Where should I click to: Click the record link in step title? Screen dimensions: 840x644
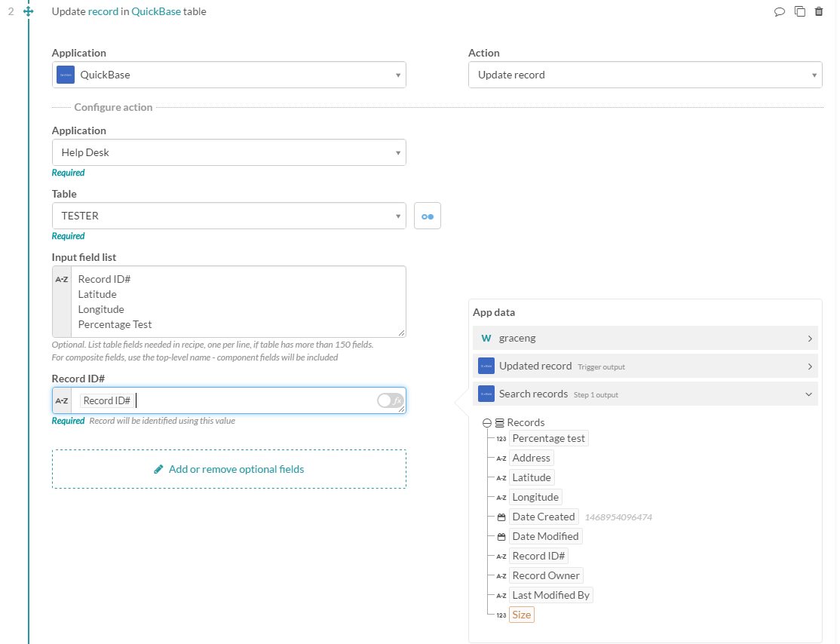point(103,11)
